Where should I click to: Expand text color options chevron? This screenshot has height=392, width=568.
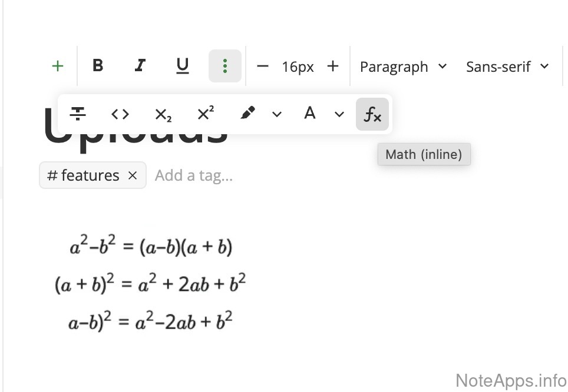(339, 114)
